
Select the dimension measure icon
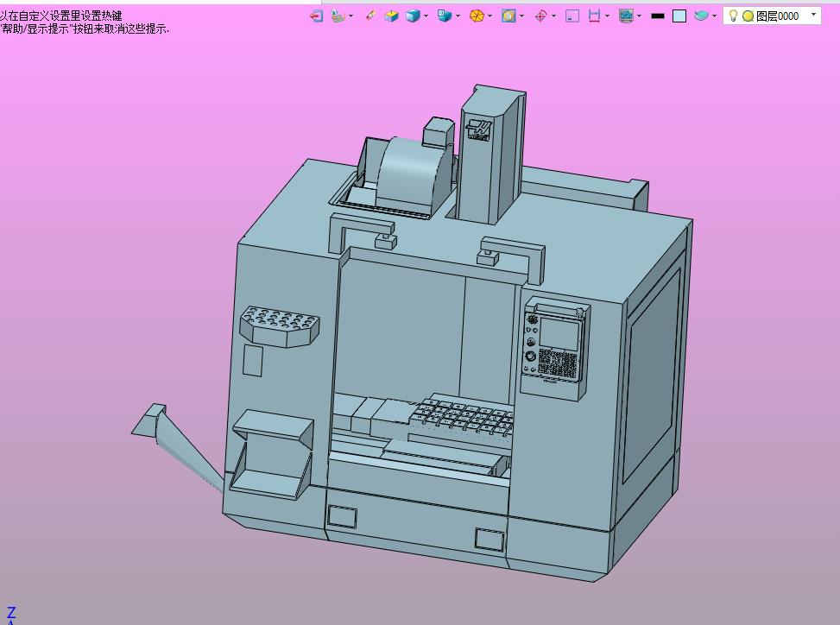pyautogui.click(x=594, y=16)
